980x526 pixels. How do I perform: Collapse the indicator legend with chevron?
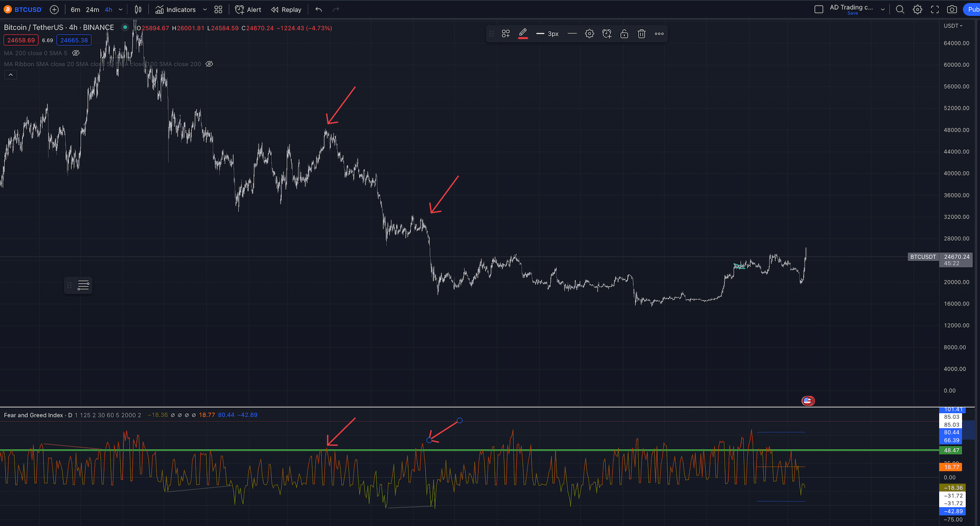[x=11, y=75]
